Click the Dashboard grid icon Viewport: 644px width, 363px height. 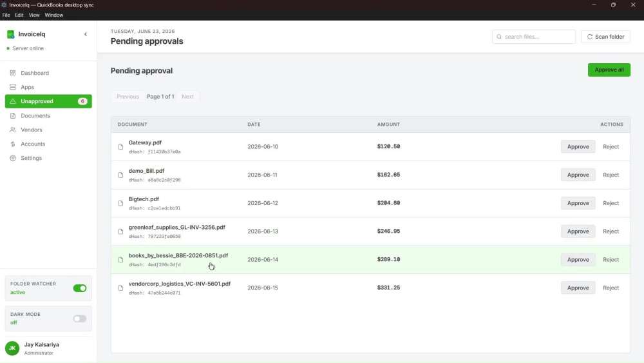(13, 73)
